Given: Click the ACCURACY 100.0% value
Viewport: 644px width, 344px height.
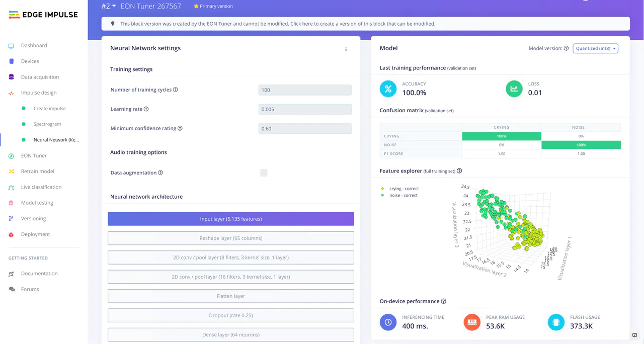Looking at the screenshot, I should (x=414, y=93).
